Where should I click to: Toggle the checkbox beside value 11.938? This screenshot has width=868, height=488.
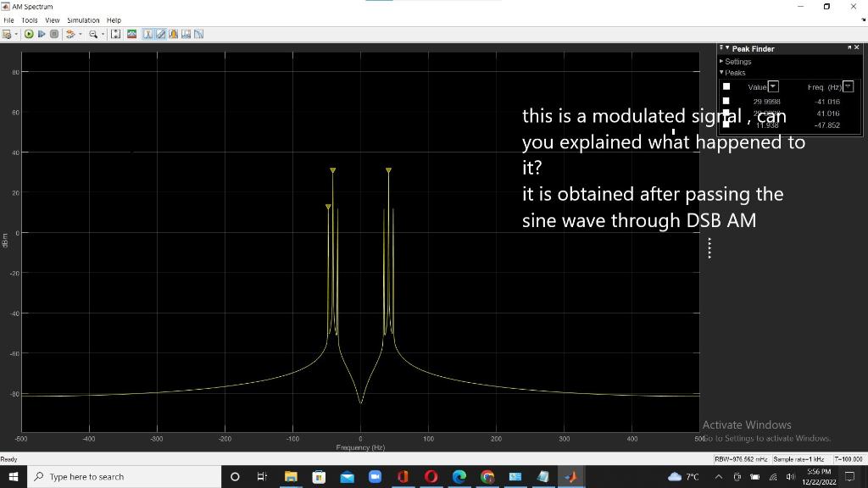pyautogui.click(x=726, y=125)
